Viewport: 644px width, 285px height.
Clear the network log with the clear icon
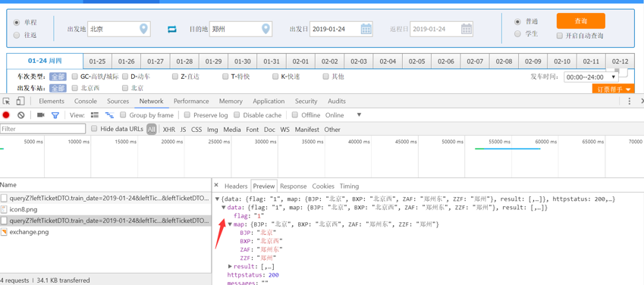pos(21,115)
